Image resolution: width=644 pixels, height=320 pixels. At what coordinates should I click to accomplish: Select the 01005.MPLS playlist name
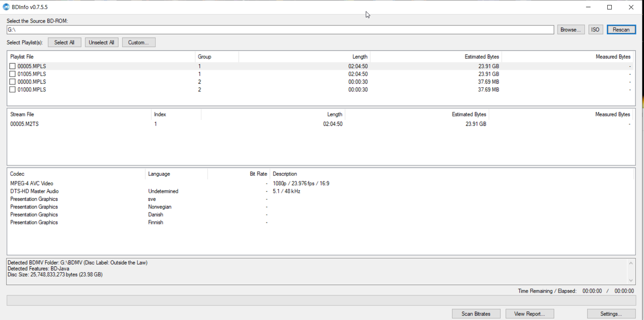tap(32, 74)
